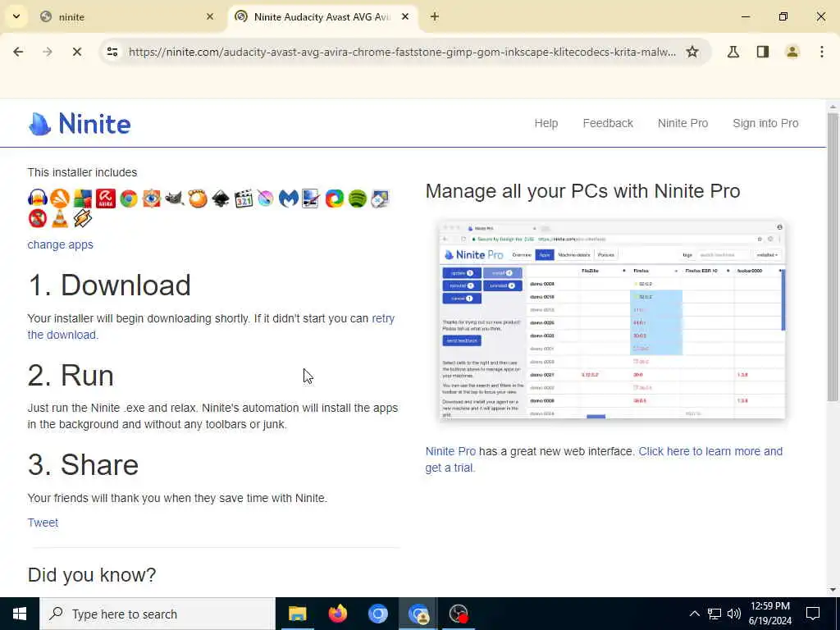Click the FastStone eye icon
Viewport: 840px width, 630px height.
[152, 199]
